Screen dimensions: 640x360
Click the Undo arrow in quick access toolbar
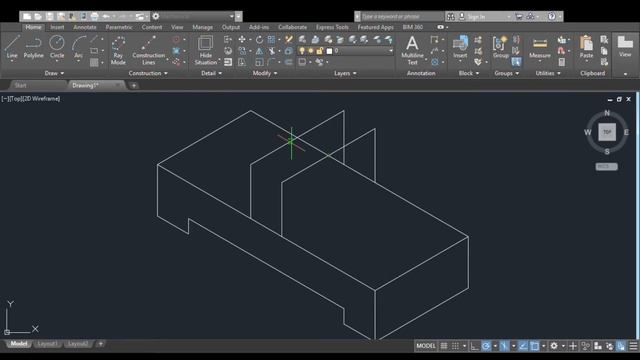(x=106, y=16)
